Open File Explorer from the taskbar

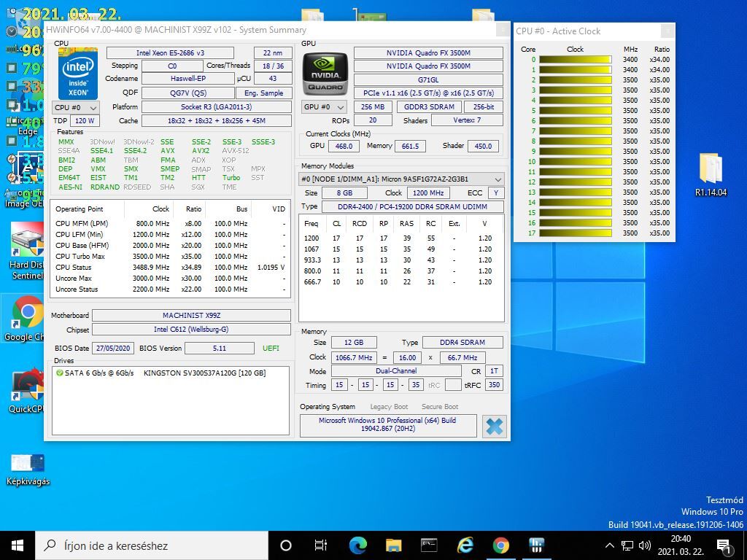393,545
